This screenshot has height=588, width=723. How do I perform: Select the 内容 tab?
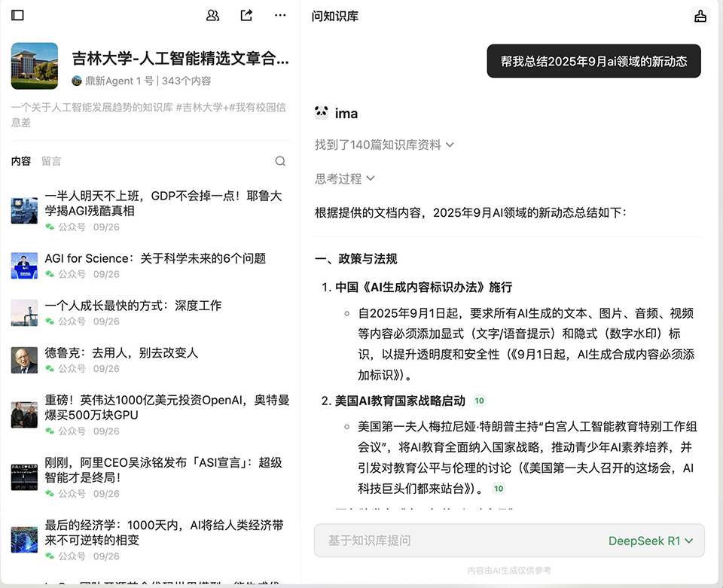pos(21,161)
